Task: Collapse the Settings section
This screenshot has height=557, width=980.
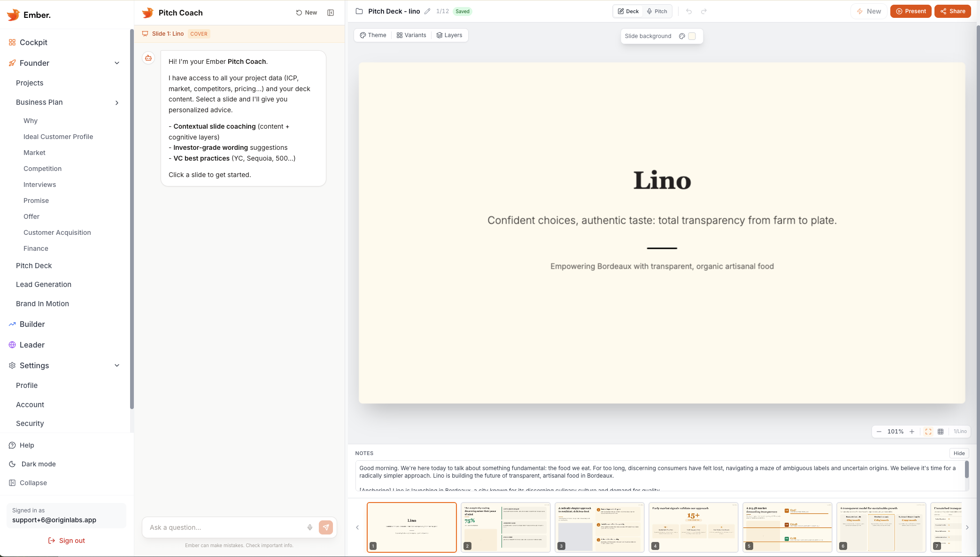Action: 117,365
